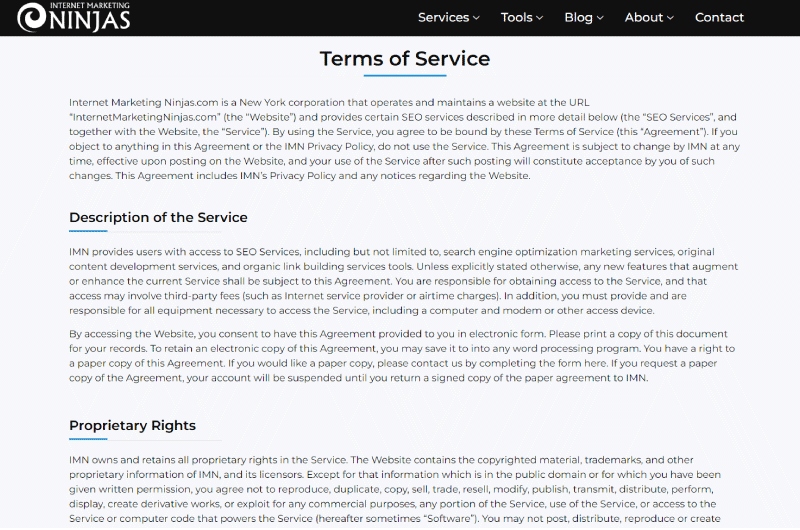Open the Services menu
This screenshot has height=530, width=800.
[443, 17]
